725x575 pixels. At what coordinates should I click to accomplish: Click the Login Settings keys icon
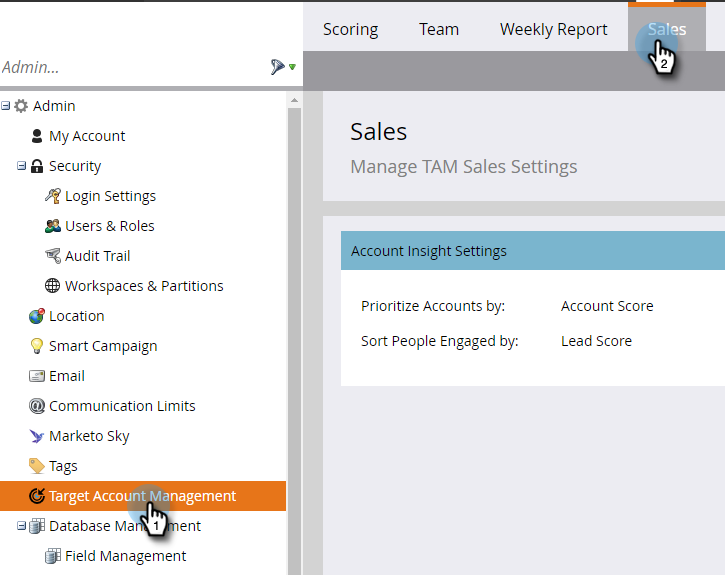(x=53, y=196)
